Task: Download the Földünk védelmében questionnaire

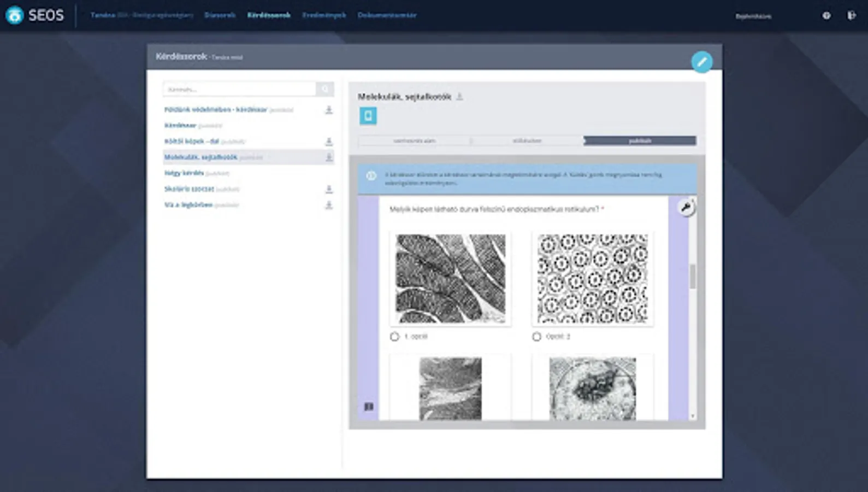Action: [x=329, y=110]
